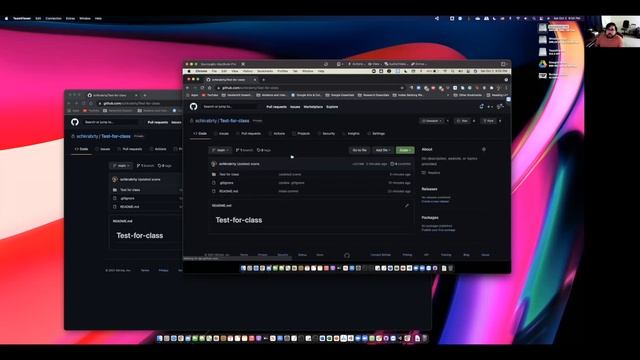Open a new tab in the back Chrome window
Viewport: 640px width, 360px height.
tap(145, 95)
